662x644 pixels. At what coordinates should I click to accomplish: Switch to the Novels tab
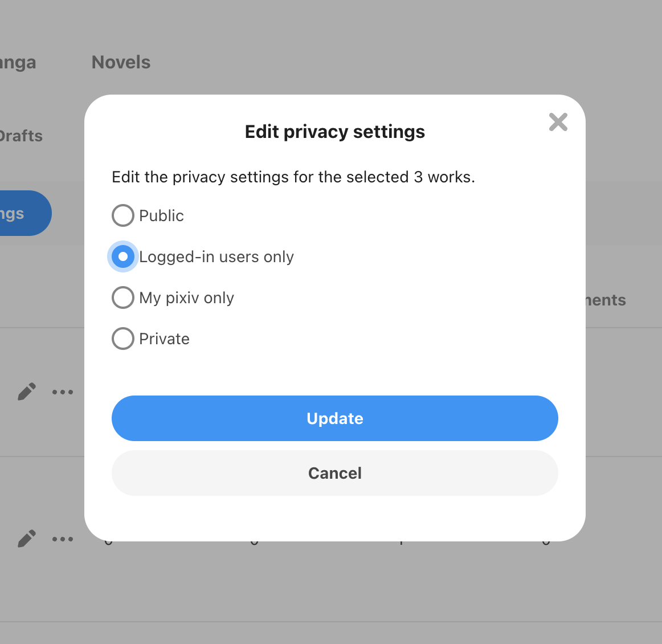(x=121, y=62)
